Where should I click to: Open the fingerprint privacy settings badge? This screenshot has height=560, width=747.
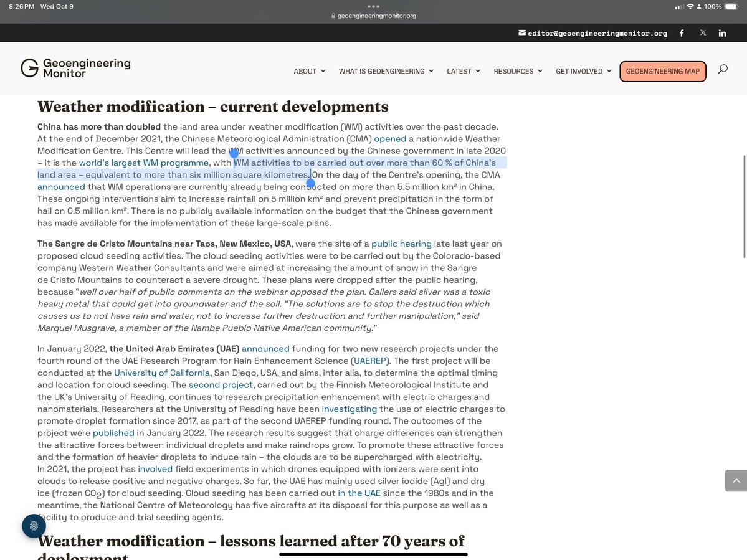pyautogui.click(x=34, y=526)
